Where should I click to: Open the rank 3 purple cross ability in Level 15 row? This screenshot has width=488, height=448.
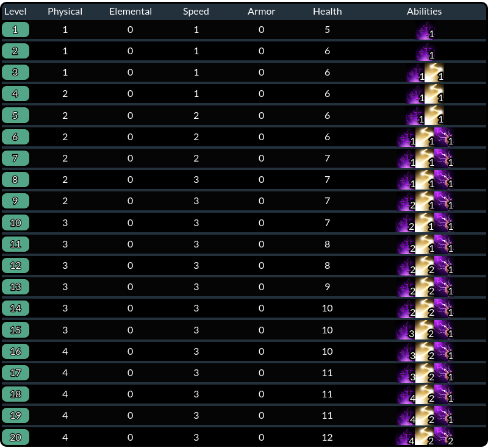(406, 330)
